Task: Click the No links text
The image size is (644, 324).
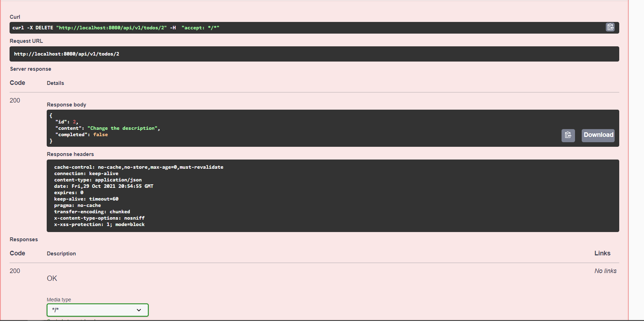Action: click(x=605, y=271)
